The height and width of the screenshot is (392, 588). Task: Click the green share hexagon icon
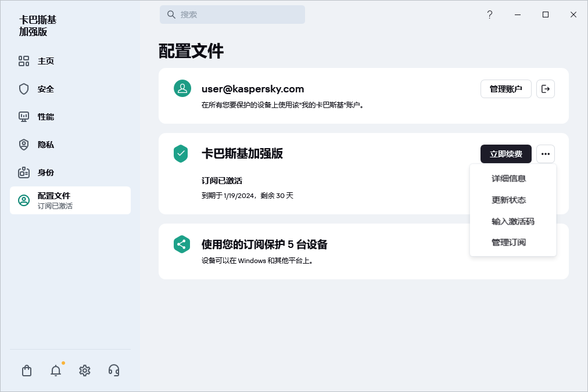click(182, 244)
